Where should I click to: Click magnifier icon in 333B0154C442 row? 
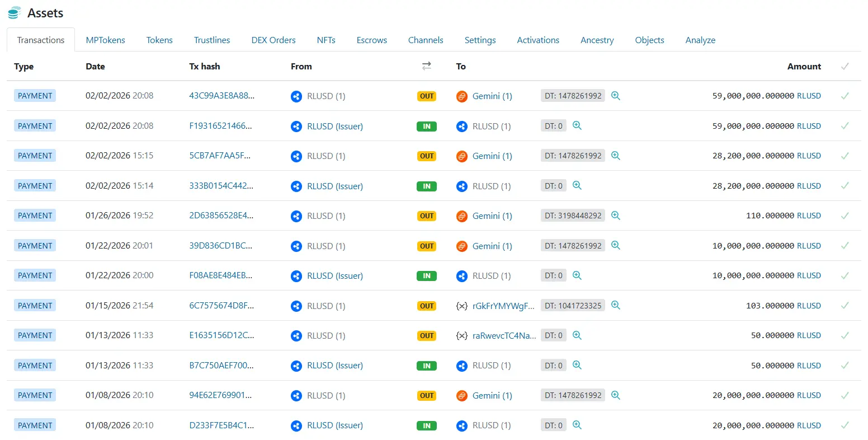pyautogui.click(x=577, y=186)
